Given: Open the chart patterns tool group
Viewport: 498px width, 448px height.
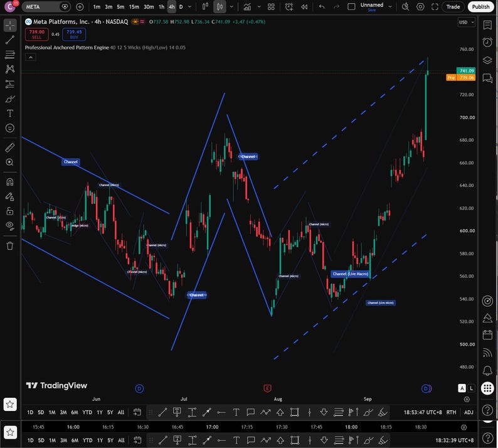Looking at the screenshot, I should [x=10, y=69].
